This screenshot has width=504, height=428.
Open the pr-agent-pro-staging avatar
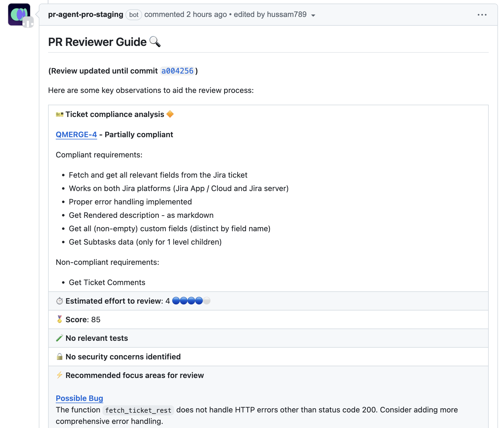click(19, 14)
